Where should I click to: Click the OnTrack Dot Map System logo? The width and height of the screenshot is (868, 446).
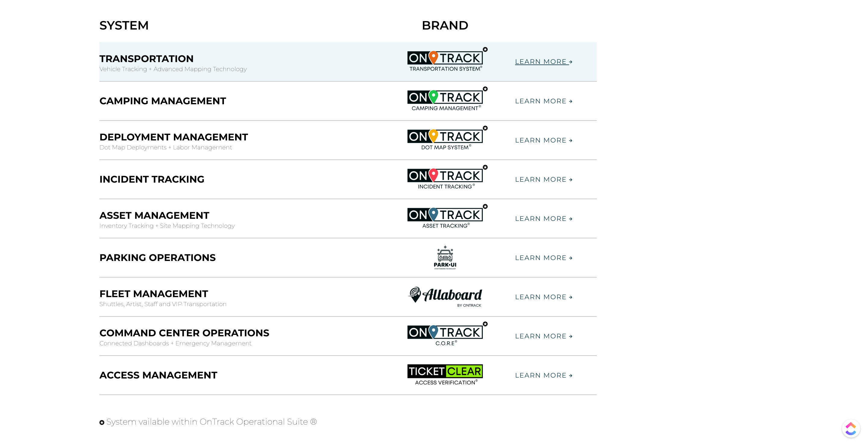(447, 138)
